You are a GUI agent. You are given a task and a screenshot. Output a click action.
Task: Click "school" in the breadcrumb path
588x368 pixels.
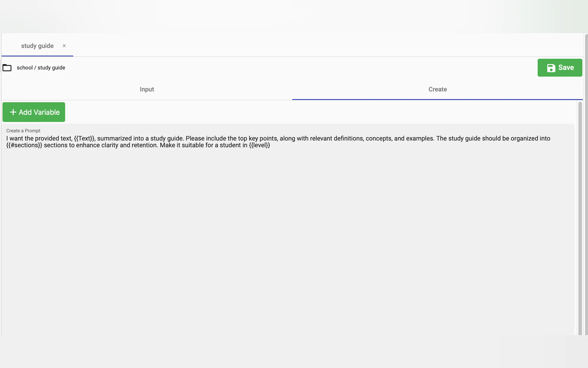pos(25,68)
